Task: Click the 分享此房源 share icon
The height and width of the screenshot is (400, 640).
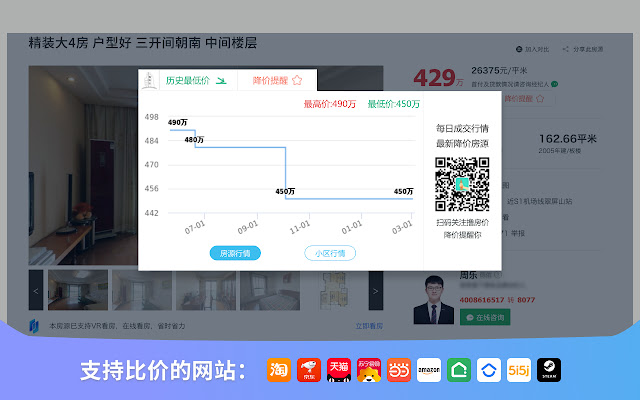Action: click(x=566, y=49)
